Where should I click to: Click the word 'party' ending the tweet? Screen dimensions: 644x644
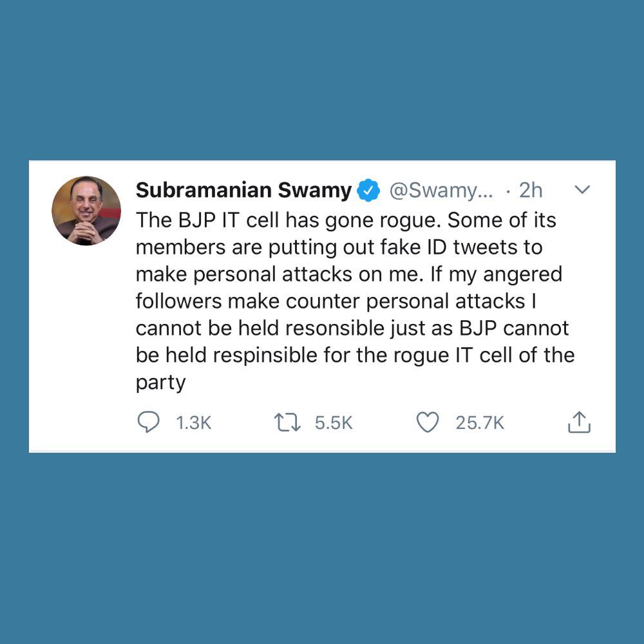(x=160, y=383)
